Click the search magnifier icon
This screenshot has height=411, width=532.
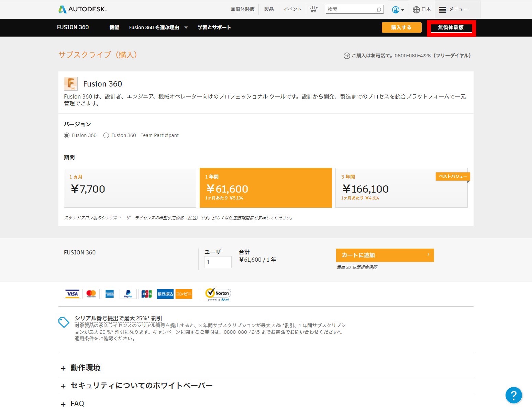(x=379, y=10)
